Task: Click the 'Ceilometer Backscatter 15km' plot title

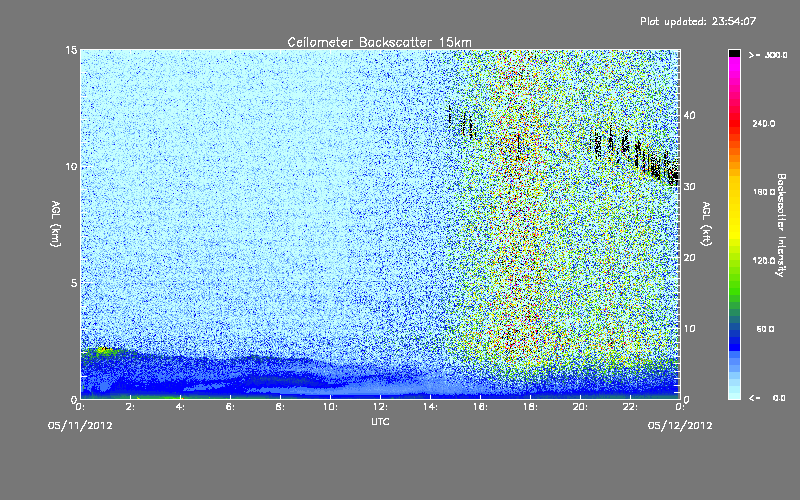Action: coord(379,42)
